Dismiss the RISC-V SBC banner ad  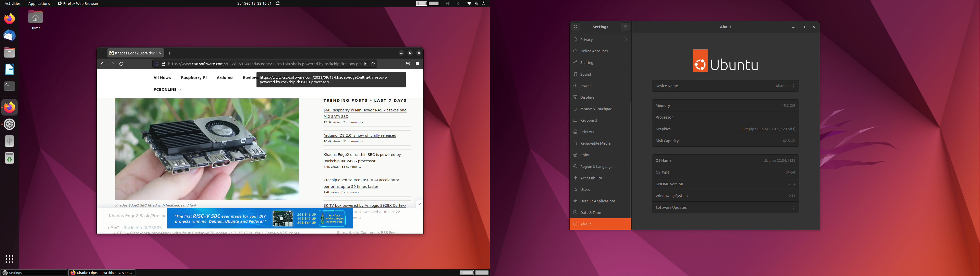click(x=419, y=204)
